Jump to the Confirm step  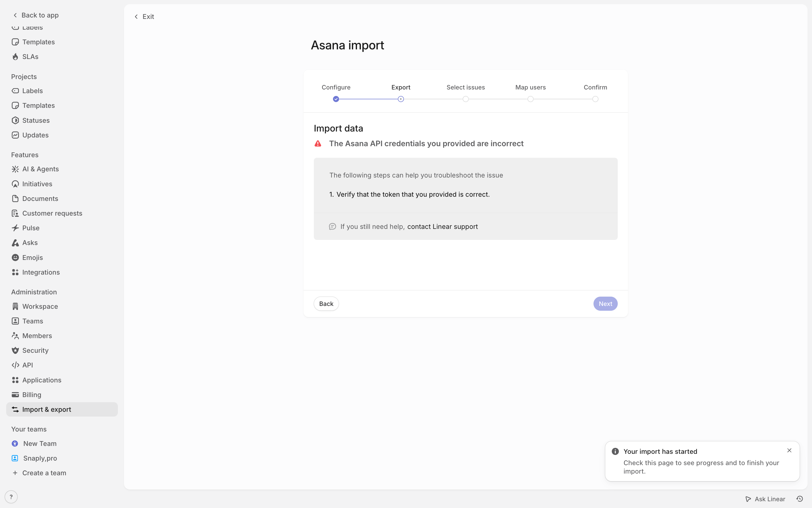595,99
